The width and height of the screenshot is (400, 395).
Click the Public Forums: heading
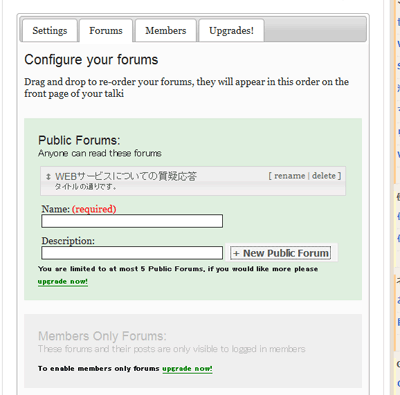(x=79, y=140)
